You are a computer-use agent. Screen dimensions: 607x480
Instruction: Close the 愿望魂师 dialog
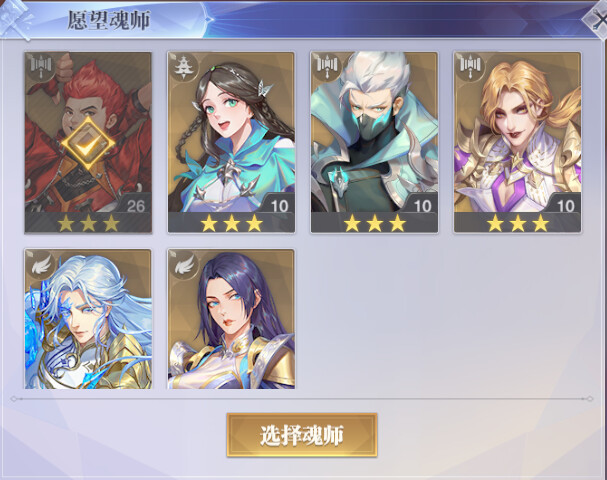click(x=597, y=21)
